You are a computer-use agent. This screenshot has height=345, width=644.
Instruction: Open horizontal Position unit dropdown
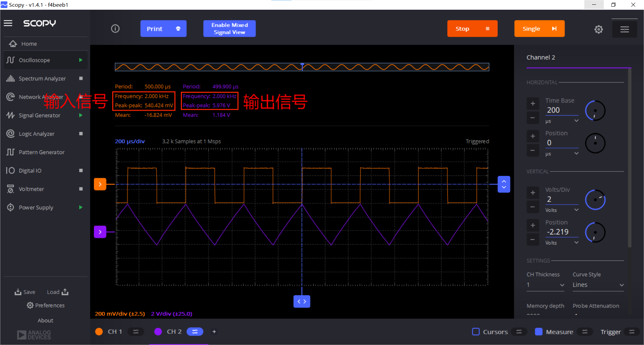(x=562, y=153)
